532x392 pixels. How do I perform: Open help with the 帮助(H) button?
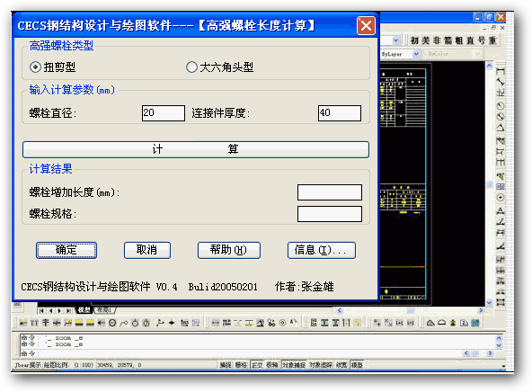[x=229, y=250]
